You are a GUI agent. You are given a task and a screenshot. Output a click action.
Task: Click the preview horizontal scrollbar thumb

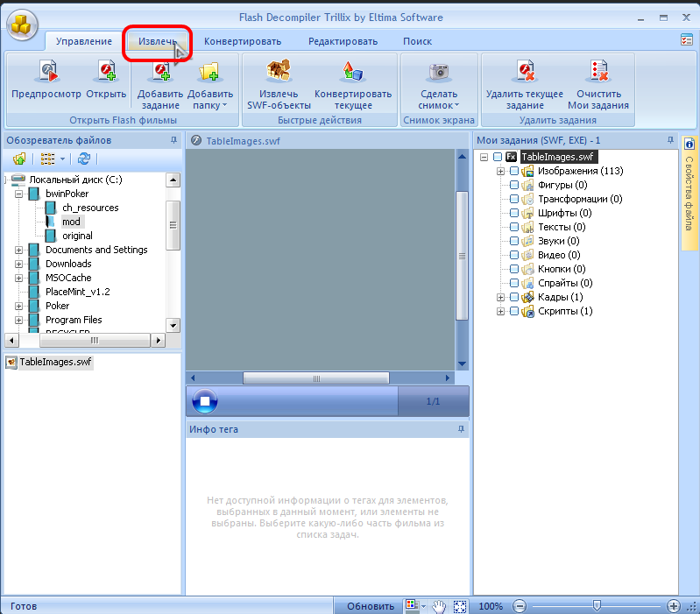[x=316, y=378]
